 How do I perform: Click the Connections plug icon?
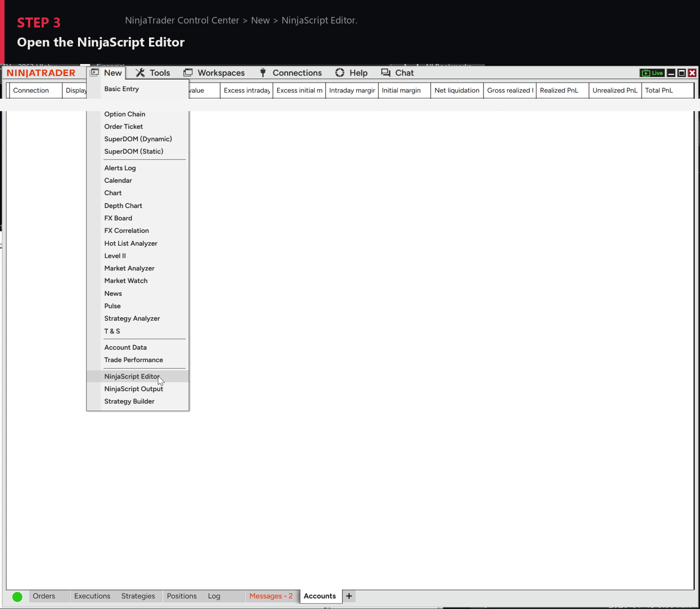(x=263, y=72)
